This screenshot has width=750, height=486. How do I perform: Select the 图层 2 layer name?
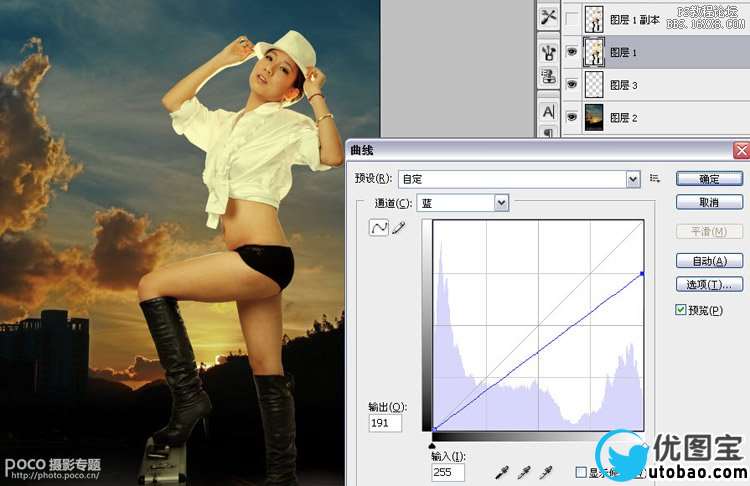(623, 118)
